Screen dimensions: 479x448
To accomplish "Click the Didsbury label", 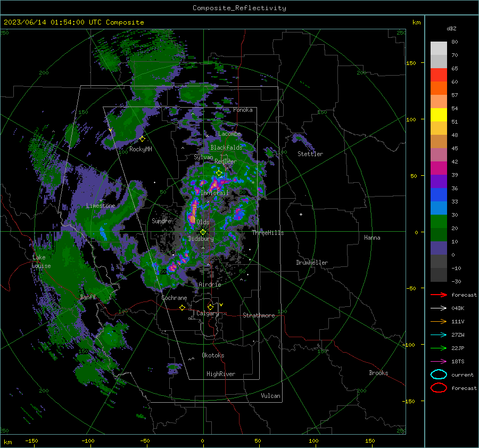I will (x=201, y=239).
